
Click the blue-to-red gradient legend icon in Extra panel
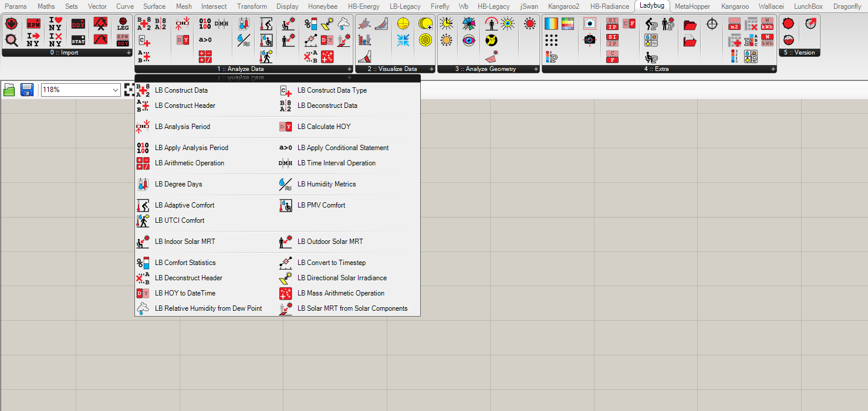[550, 23]
